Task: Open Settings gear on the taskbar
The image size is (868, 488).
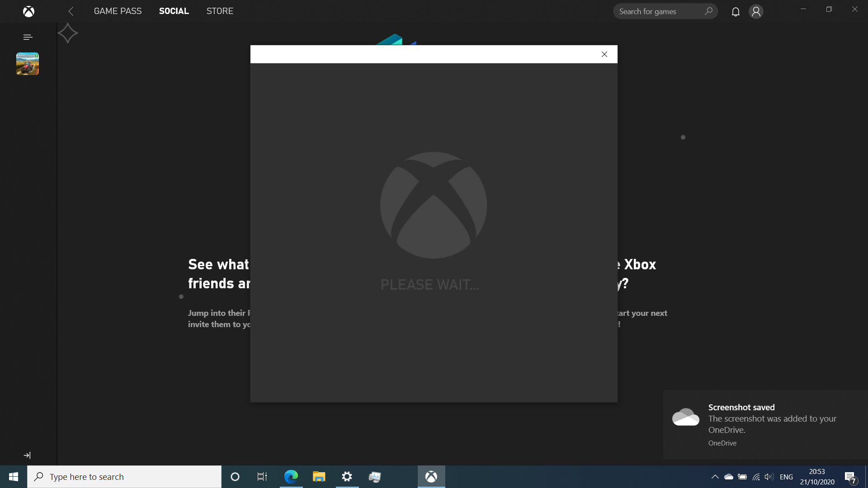Action: click(x=347, y=477)
